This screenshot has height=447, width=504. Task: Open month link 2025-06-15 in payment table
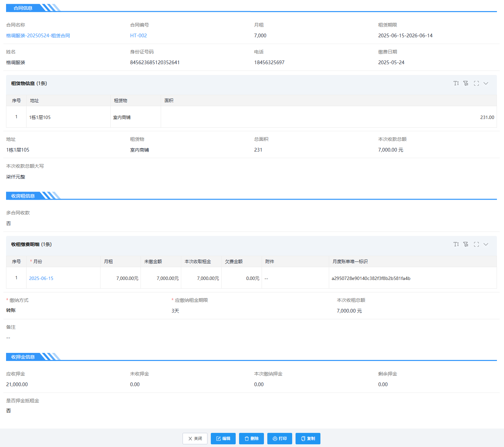click(x=41, y=278)
